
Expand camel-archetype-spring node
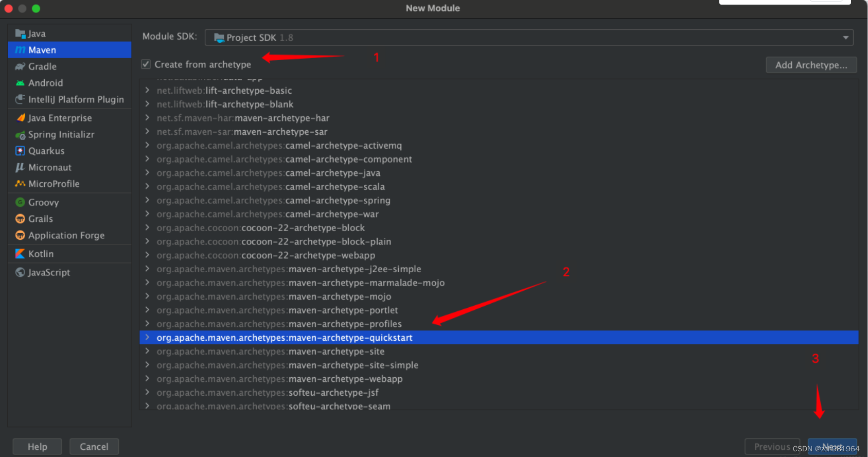tap(147, 200)
